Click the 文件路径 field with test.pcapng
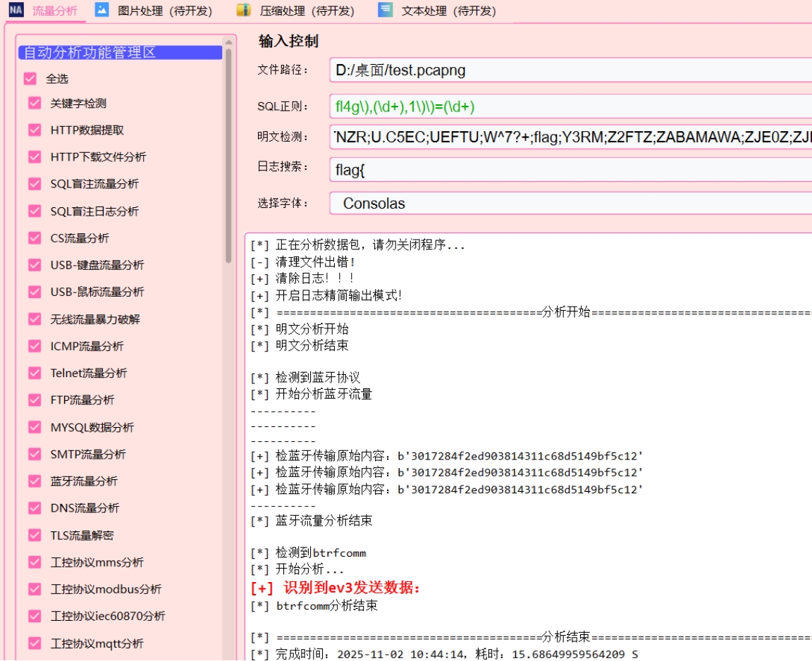Viewport: 812px width, 661px height. (x=570, y=70)
